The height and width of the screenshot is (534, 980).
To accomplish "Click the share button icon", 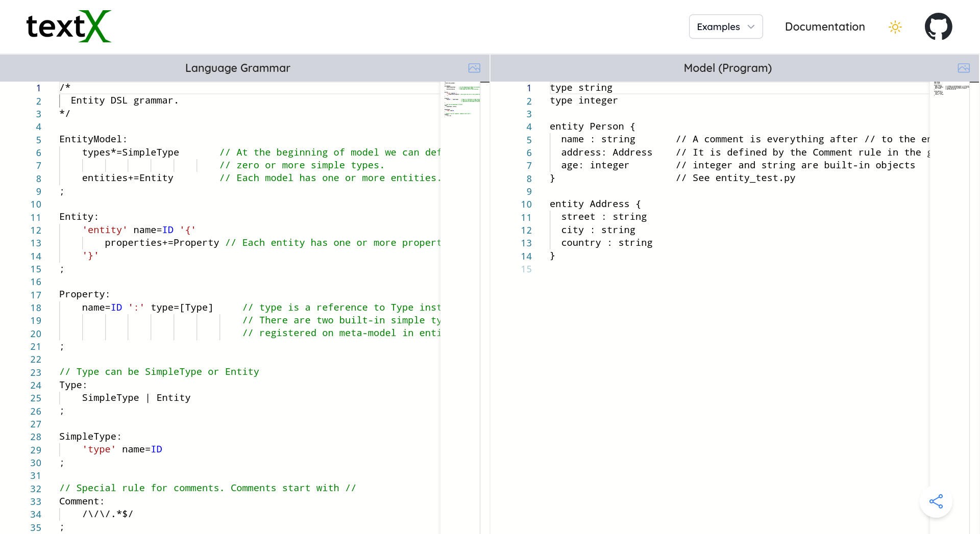I will [936, 501].
